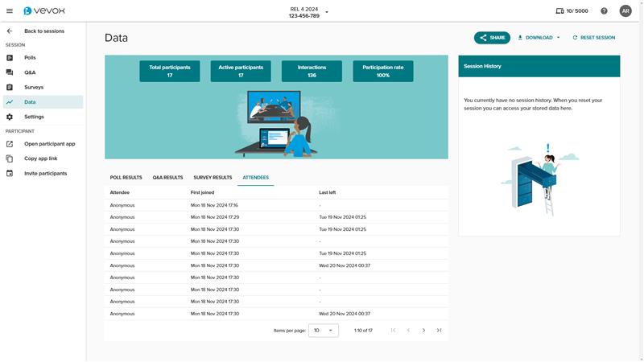This screenshot has height=362, width=644.
Task: Click the Total participants stat card
Action: point(170,72)
